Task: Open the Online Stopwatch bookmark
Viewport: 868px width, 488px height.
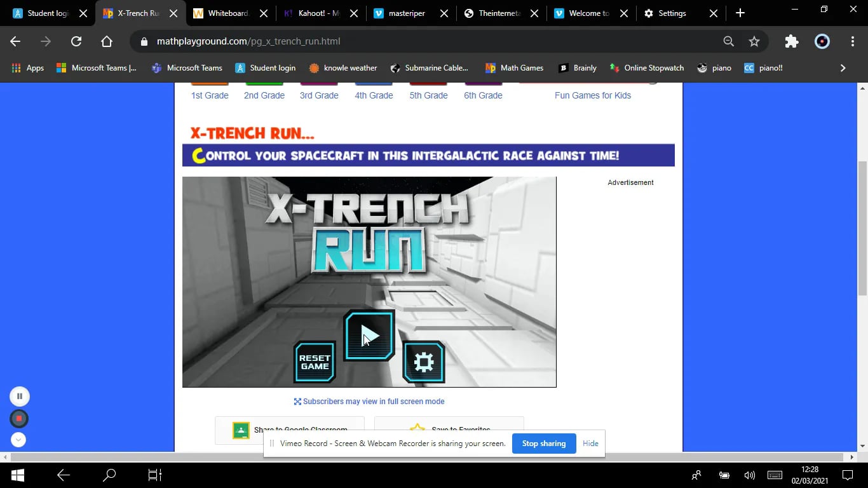Action: (x=647, y=68)
